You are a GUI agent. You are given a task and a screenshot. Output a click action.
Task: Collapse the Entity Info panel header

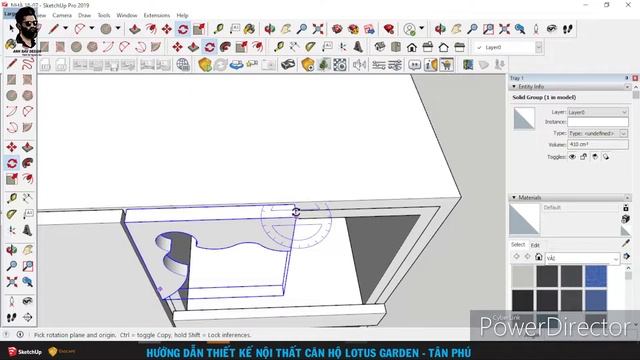[570, 87]
